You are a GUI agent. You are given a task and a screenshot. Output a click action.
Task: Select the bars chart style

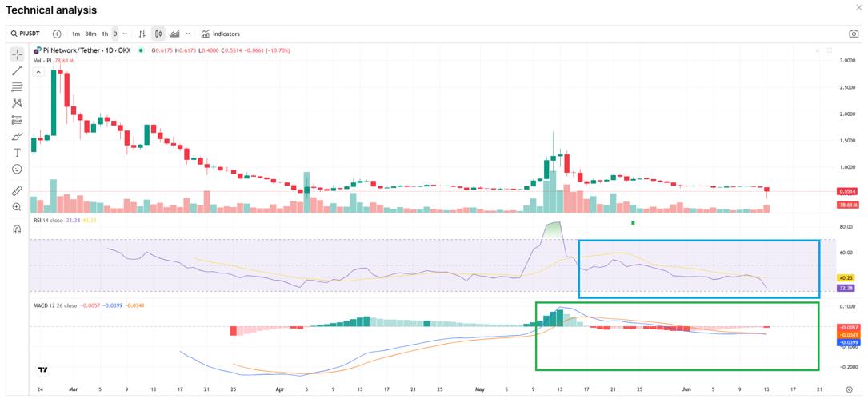pos(142,34)
